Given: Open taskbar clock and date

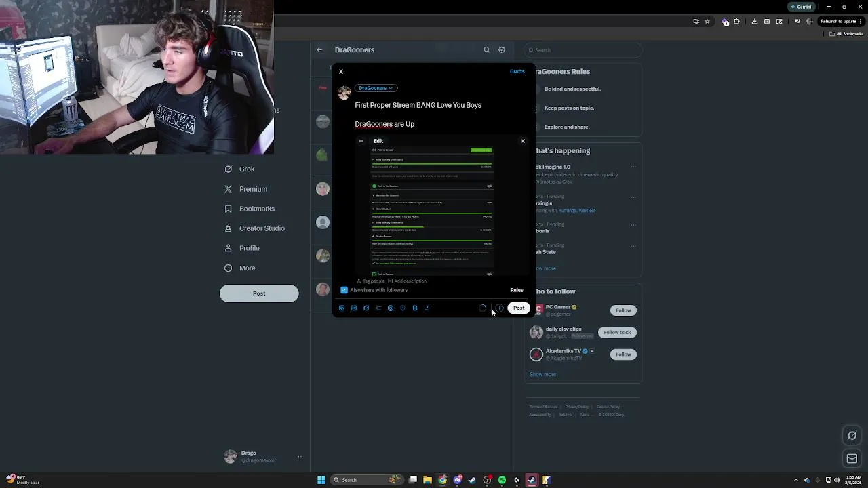Looking at the screenshot, I should click(x=854, y=480).
